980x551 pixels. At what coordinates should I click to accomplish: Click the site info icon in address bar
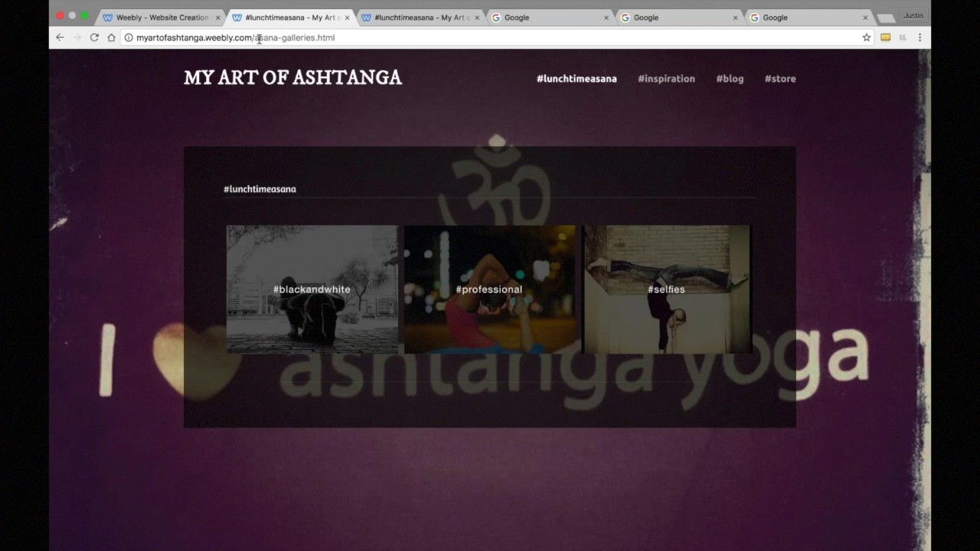pyautogui.click(x=129, y=37)
